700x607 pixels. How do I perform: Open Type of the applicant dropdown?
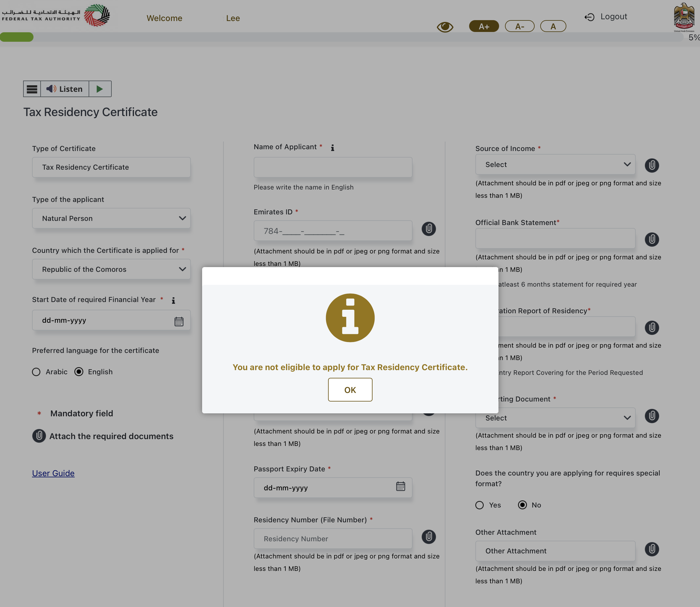point(111,218)
